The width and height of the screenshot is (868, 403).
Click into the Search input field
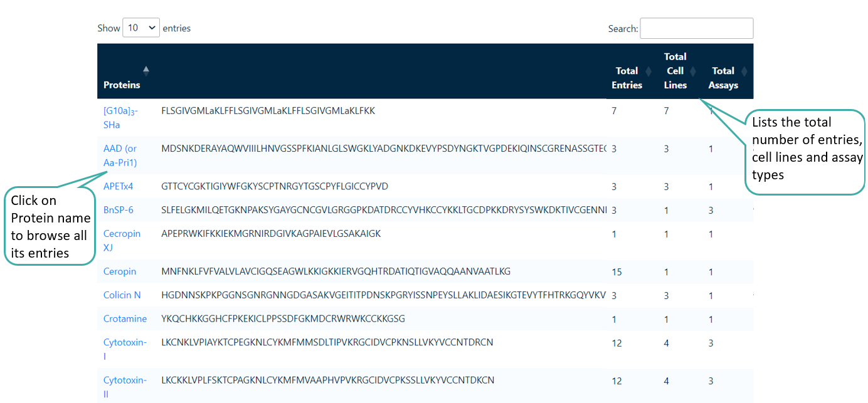click(x=696, y=28)
